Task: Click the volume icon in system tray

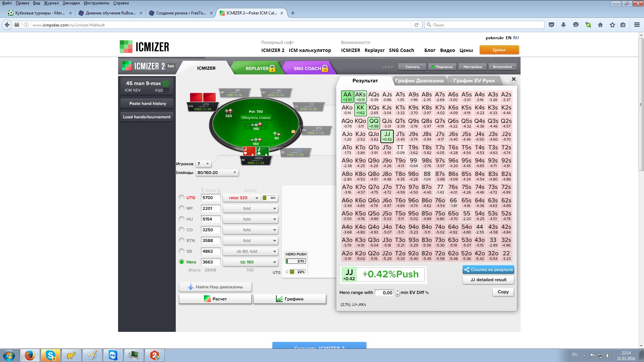Action: coord(608,356)
